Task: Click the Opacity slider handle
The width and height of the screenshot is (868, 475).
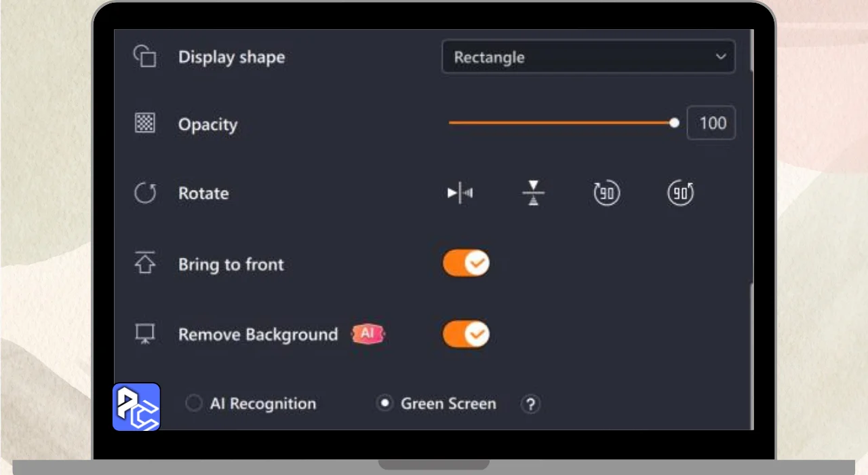Action: (x=674, y=123)
